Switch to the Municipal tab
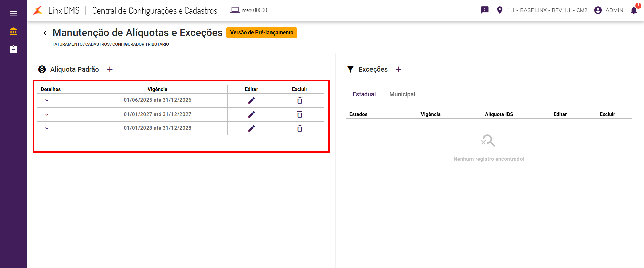 pyautogui.click(x=402, y=94)
